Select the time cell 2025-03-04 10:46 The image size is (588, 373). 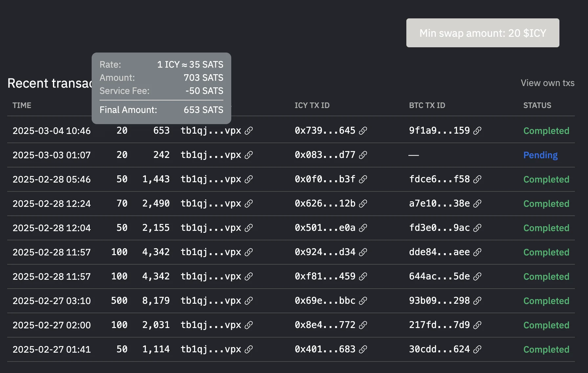click(52, 131)
